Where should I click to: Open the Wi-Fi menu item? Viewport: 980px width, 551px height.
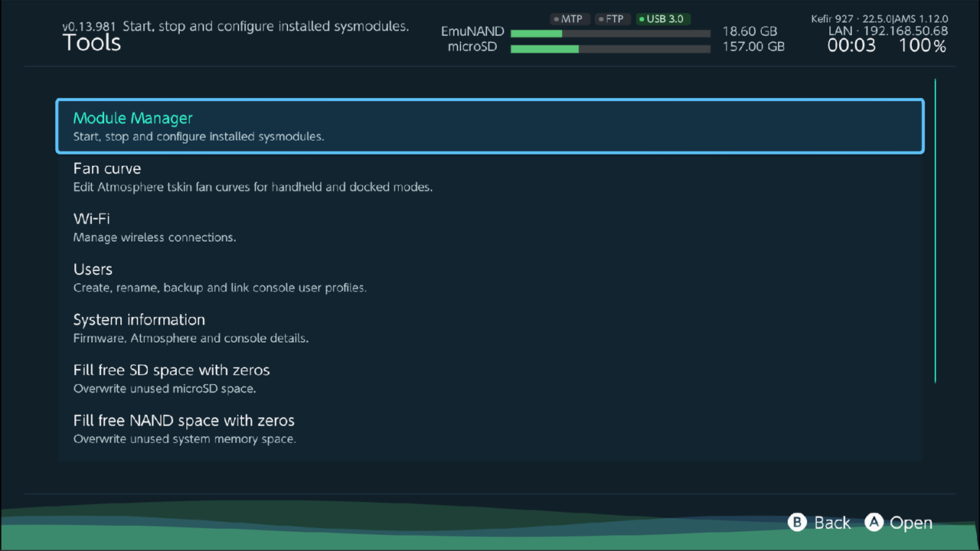[x=490, y=227]
